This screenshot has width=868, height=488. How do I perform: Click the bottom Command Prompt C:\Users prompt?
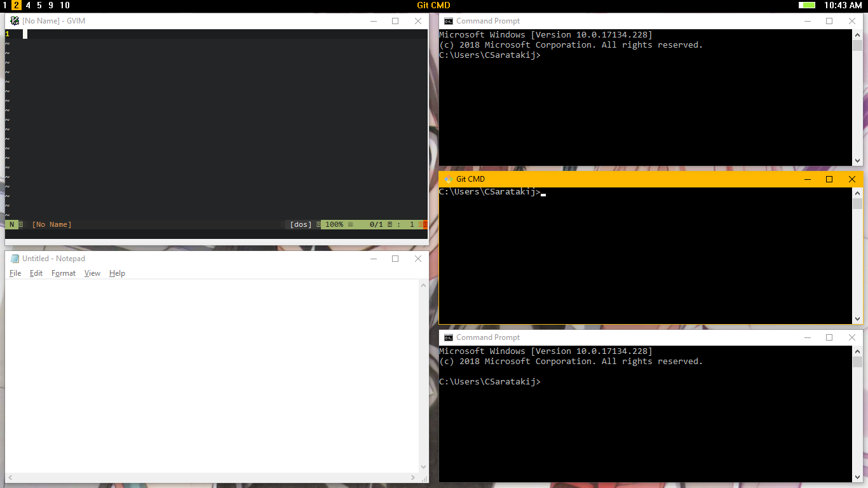[x=490, y=382]
